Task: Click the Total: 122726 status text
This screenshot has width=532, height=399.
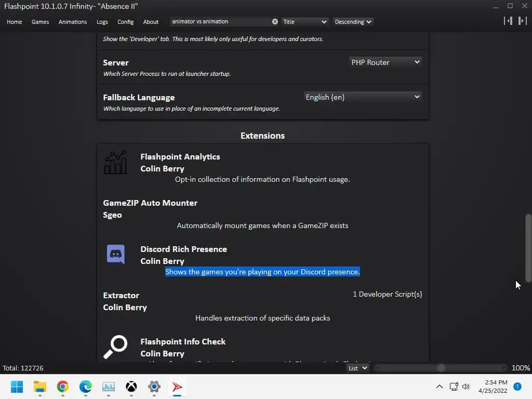Action: pos(23,368)
